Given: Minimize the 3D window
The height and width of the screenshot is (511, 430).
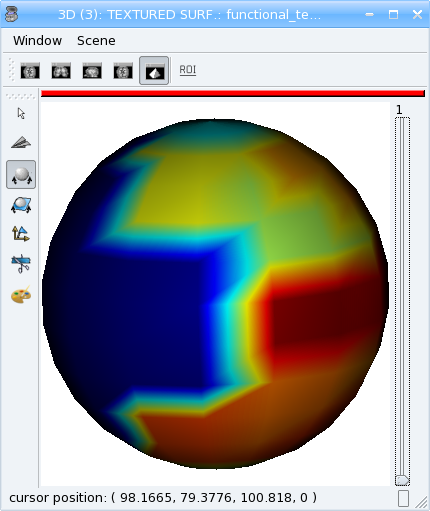Looking at the screenshot, I should click(x=369, y=14).
